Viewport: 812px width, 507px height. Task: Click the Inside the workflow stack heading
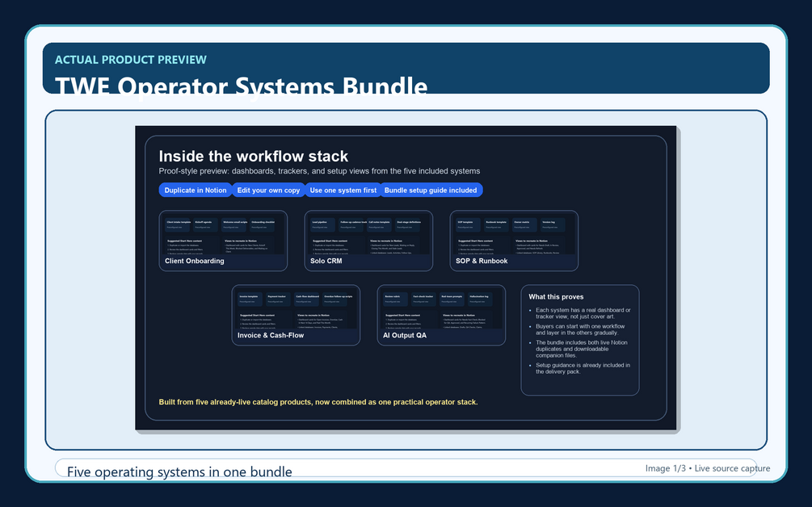tap(253, 157)
